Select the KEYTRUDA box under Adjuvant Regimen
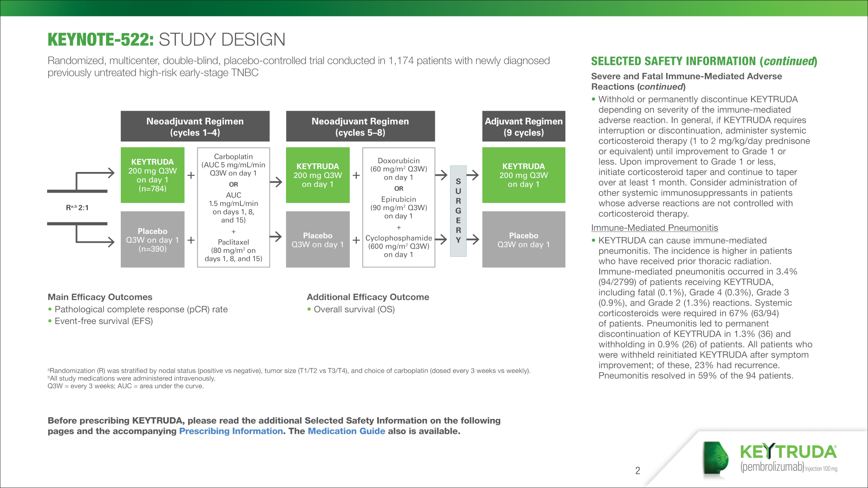The width and height of the screenshot is (868, 488). (x=524, y=175)
